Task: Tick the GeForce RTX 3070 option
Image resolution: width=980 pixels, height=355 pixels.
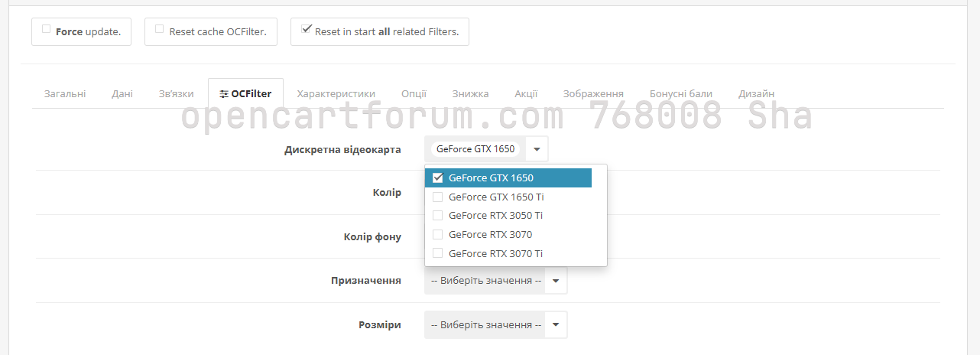Action: tap(438, 234)
